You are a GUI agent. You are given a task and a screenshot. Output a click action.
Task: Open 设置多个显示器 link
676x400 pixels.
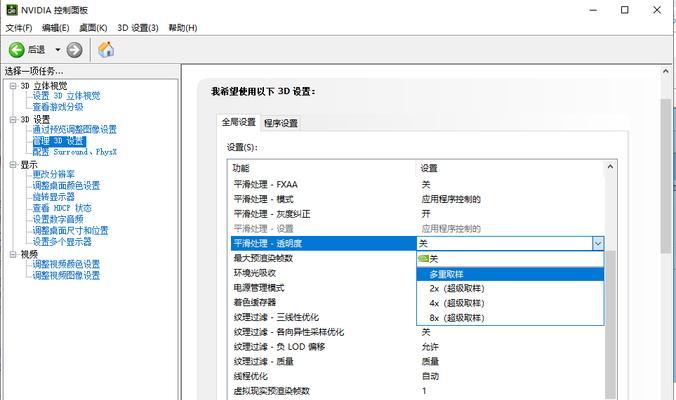[62, 242]
